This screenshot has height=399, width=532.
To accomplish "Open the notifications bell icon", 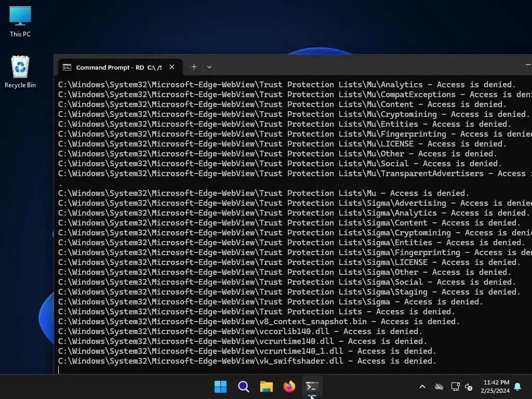I will tap(518, 387).
